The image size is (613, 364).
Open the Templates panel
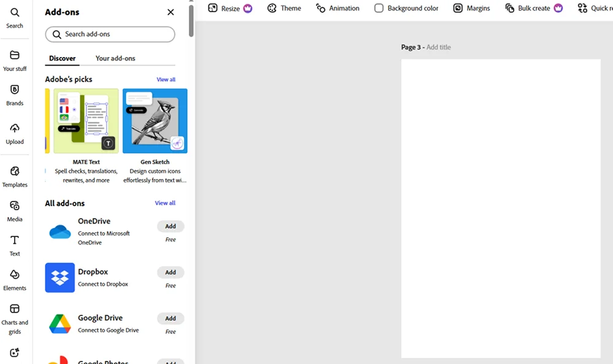click(x=15, y=176)
